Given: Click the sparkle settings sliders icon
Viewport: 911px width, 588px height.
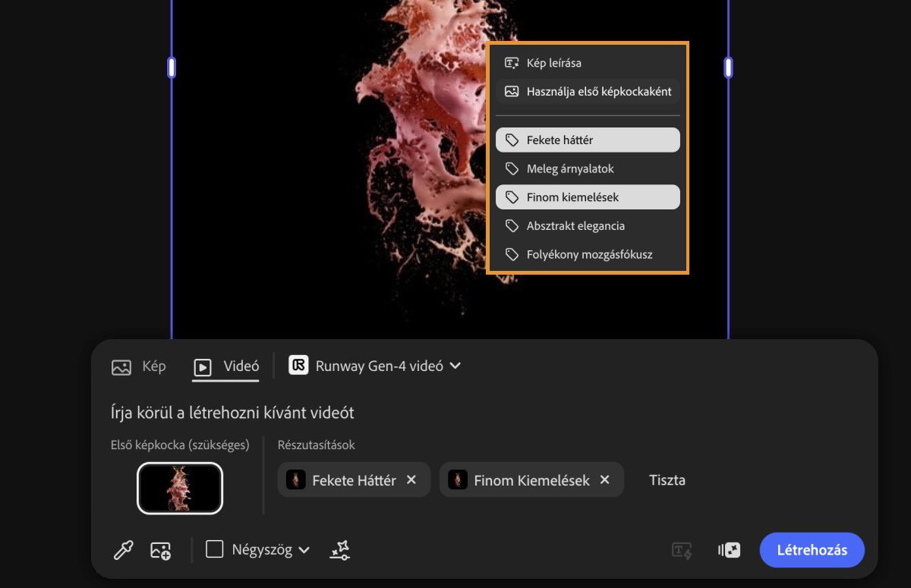Looking at the screenshot, I should [340, 550].
